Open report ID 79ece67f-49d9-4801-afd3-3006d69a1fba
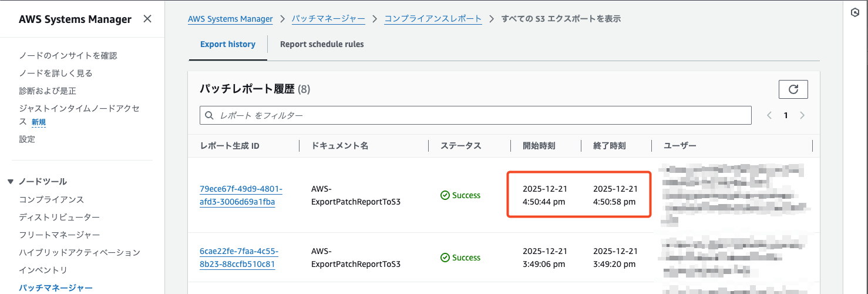This screenshot has height=294, width=868. click(x=241, y=195)
